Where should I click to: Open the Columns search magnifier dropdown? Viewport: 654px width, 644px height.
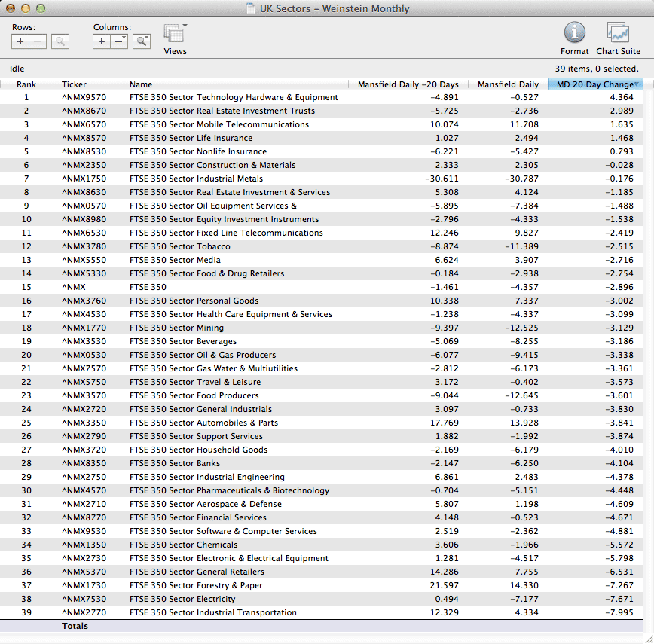point(142,41)
